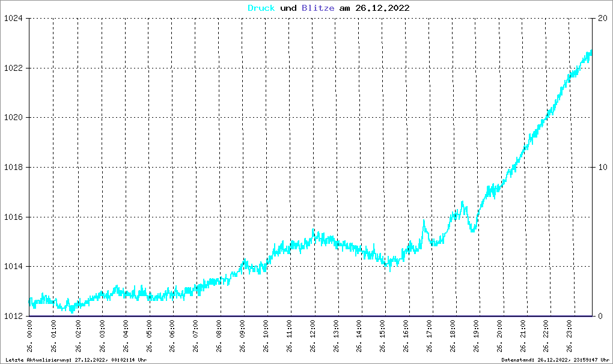Click the left axis value 1012
The width and height of the screenshot is (613, 364).
[x=13, y=316]
